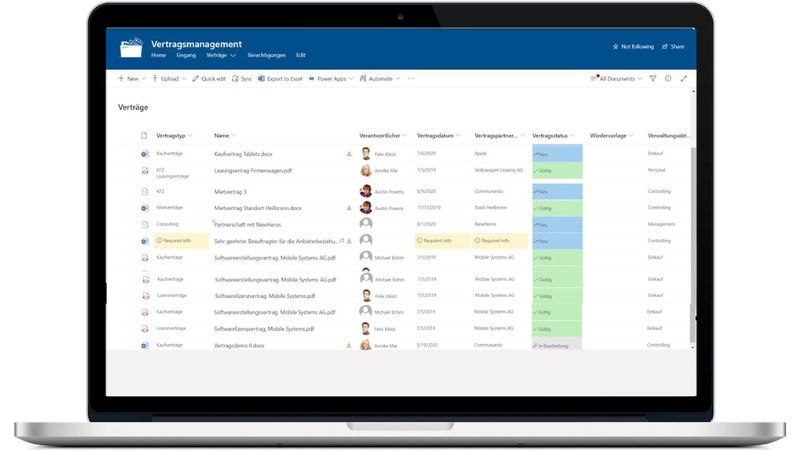Click Management department cell

tap(661, 223)
